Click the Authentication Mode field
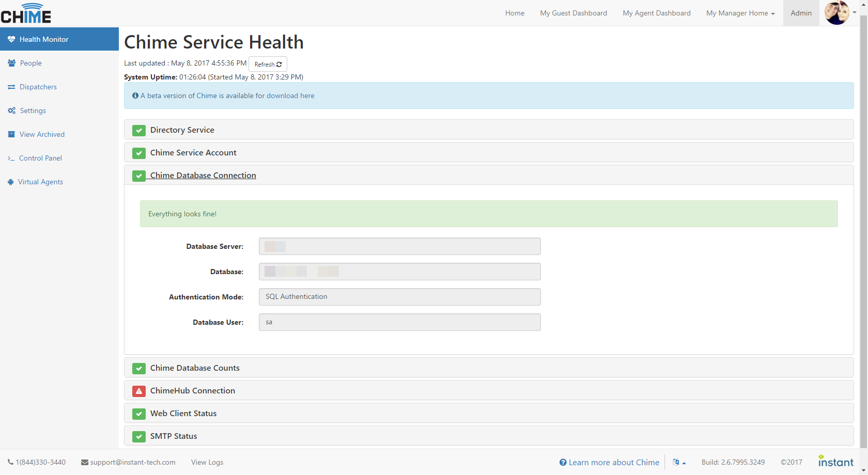The image size is (868, 475). (399, 297)
